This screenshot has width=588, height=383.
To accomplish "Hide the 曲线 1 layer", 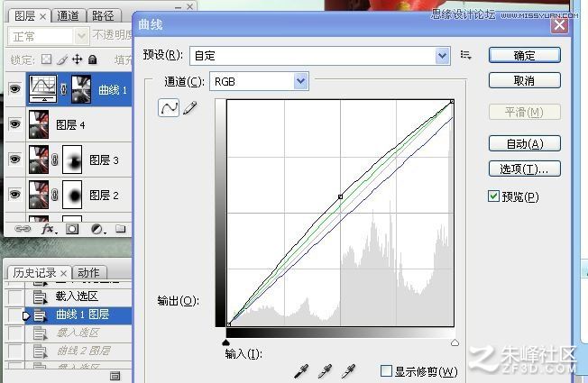I will tap(15, 89).
